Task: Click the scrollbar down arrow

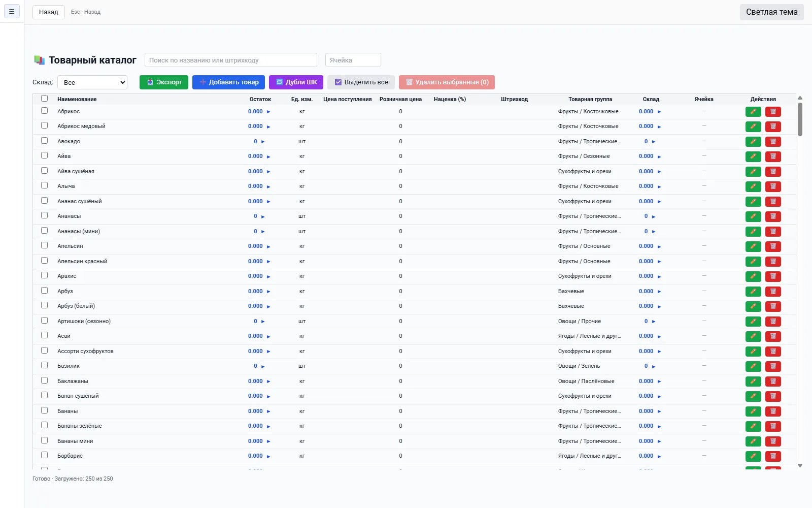Action: [800, 465]
